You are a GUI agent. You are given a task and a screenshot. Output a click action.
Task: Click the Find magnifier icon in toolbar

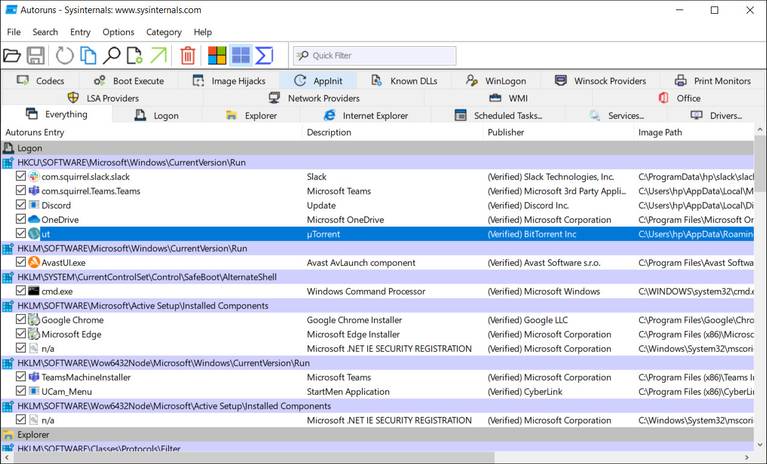pyautogui.click(x=112, y=56)
